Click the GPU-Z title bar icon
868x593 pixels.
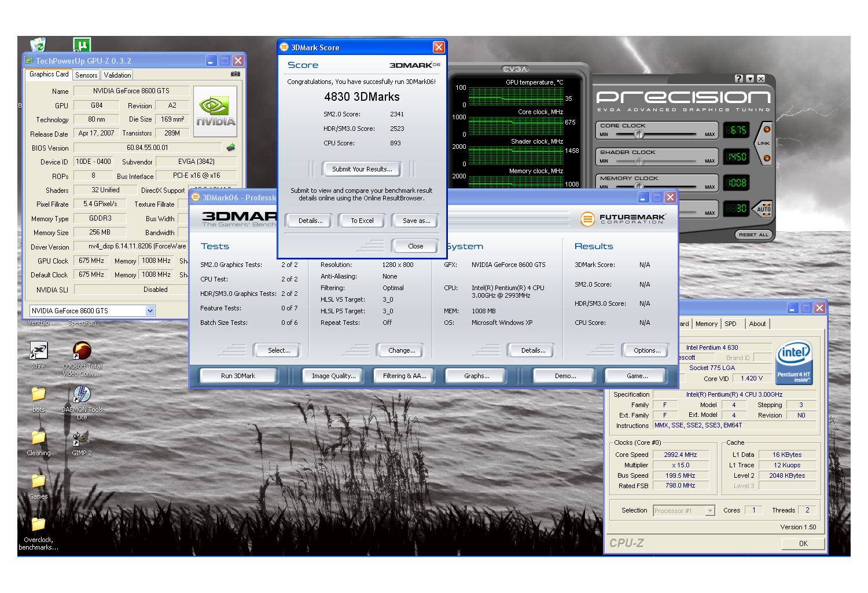[x=29, y=61]
